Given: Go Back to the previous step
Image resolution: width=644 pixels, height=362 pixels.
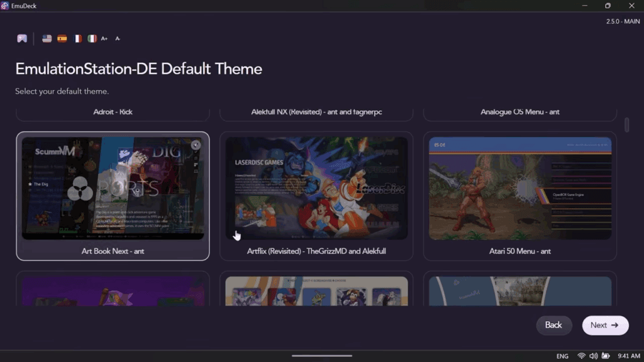Looking at the screenshot, I should pyautogui.click(x=553, y=325).
